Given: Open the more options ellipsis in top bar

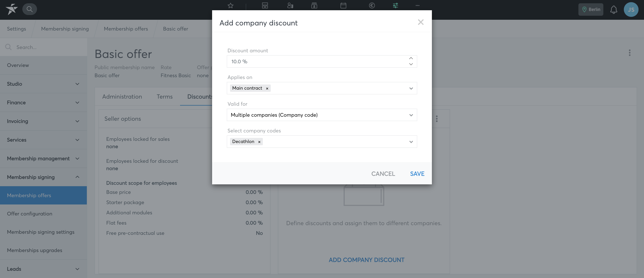Looking at the screenshot, I should tap(417, 5).
